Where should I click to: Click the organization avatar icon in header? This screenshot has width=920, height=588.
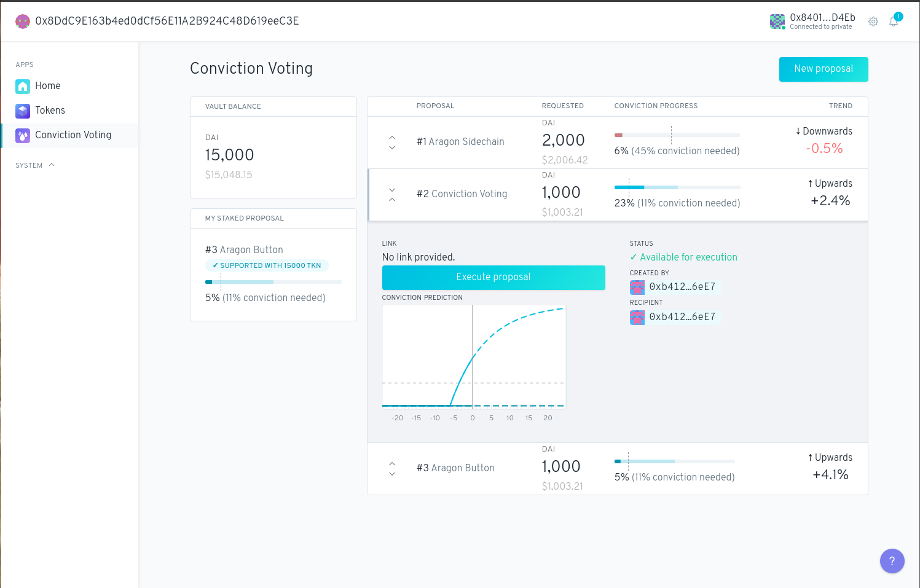pos(23,22)
